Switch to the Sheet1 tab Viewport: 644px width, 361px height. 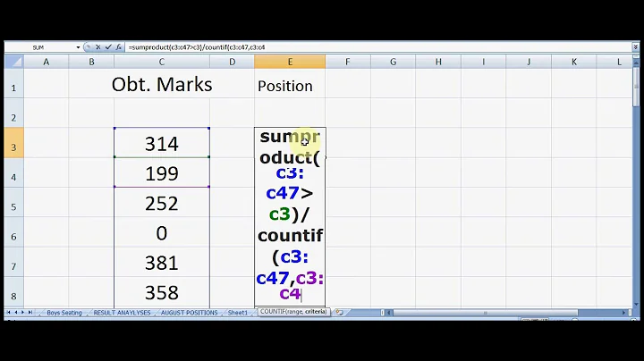pos(237,313)
